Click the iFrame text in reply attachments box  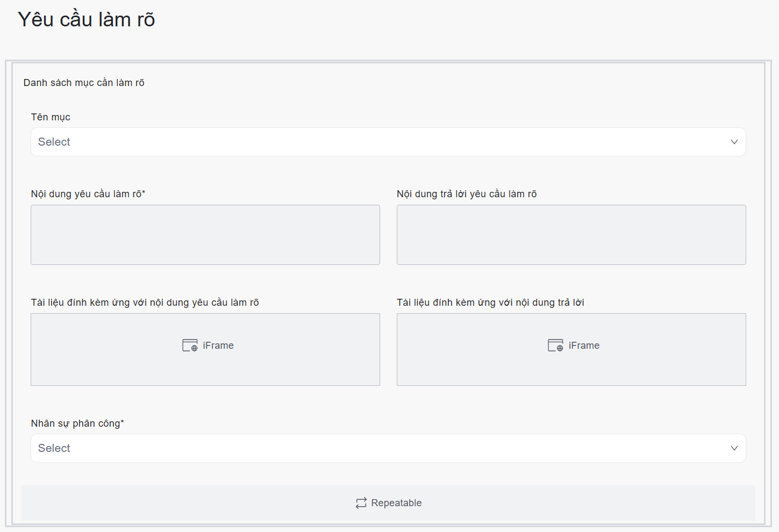point(584,346)
